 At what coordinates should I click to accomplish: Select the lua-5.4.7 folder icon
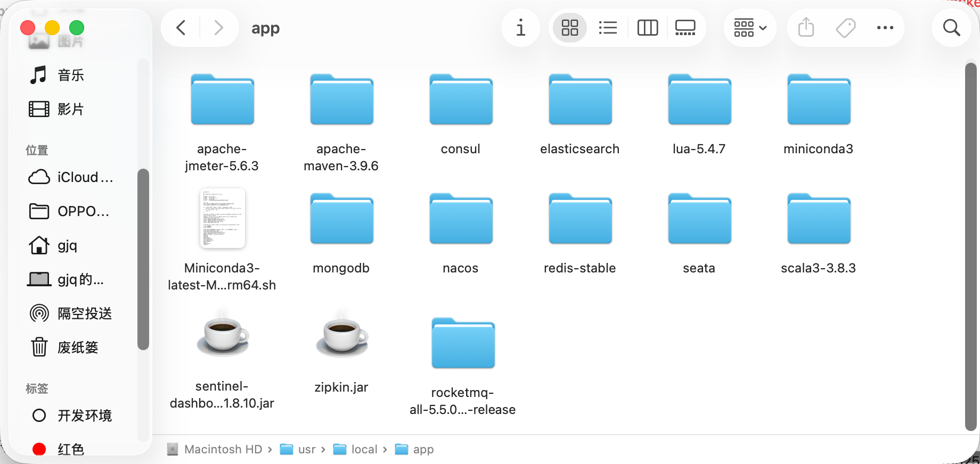[x=700, y=100]
